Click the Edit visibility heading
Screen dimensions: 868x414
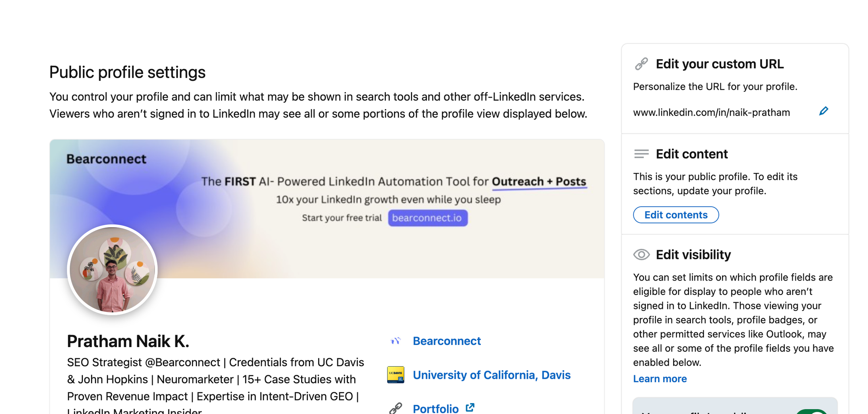pyautogui.click(x=693, y=255)
